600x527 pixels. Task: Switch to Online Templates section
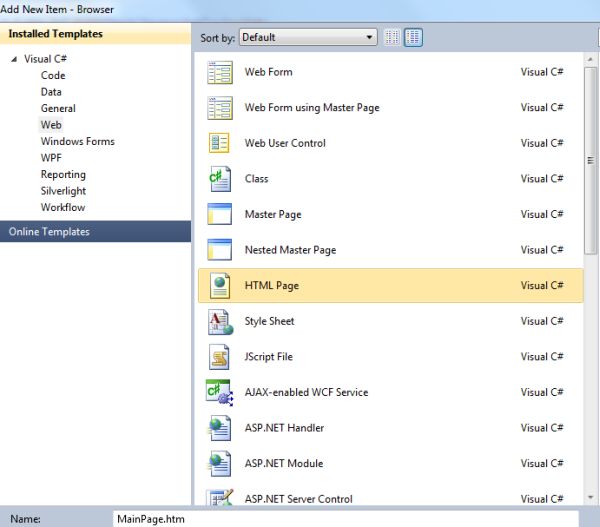pyautogui.click(x=95, y=231)
